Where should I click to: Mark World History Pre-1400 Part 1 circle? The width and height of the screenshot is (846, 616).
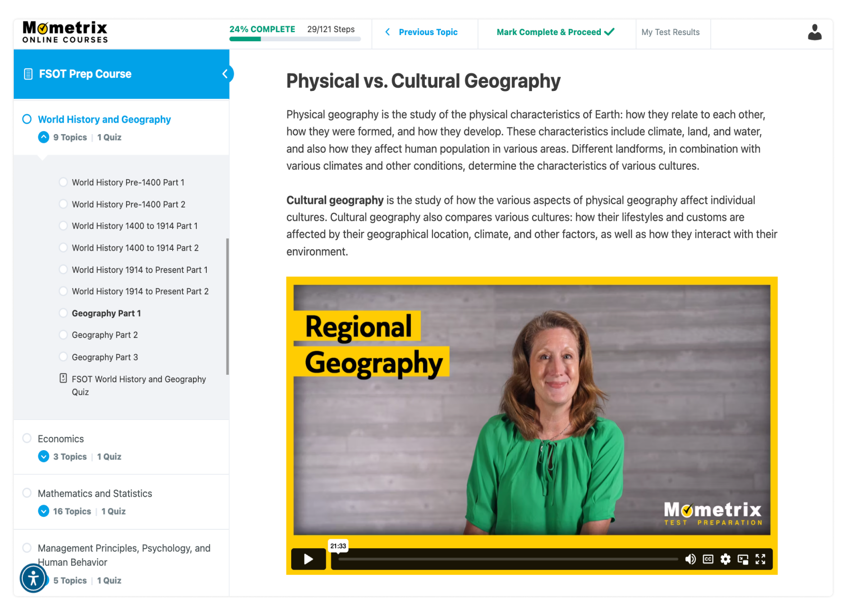click(63, 182)
